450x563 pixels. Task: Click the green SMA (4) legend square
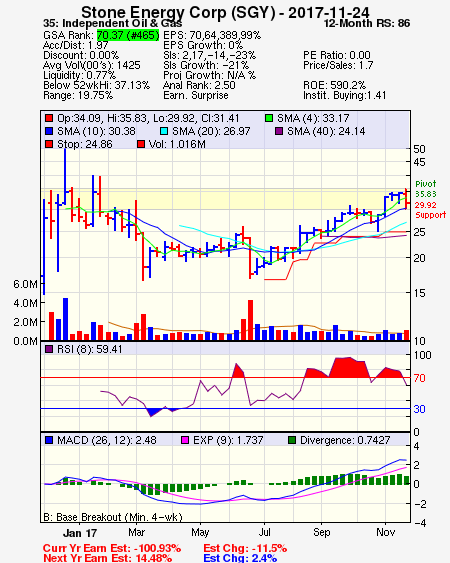[269, 118]
